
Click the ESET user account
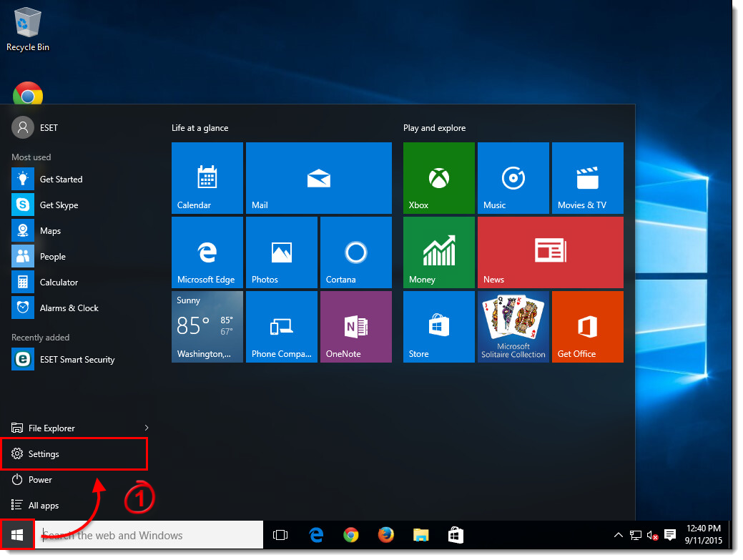35,127
